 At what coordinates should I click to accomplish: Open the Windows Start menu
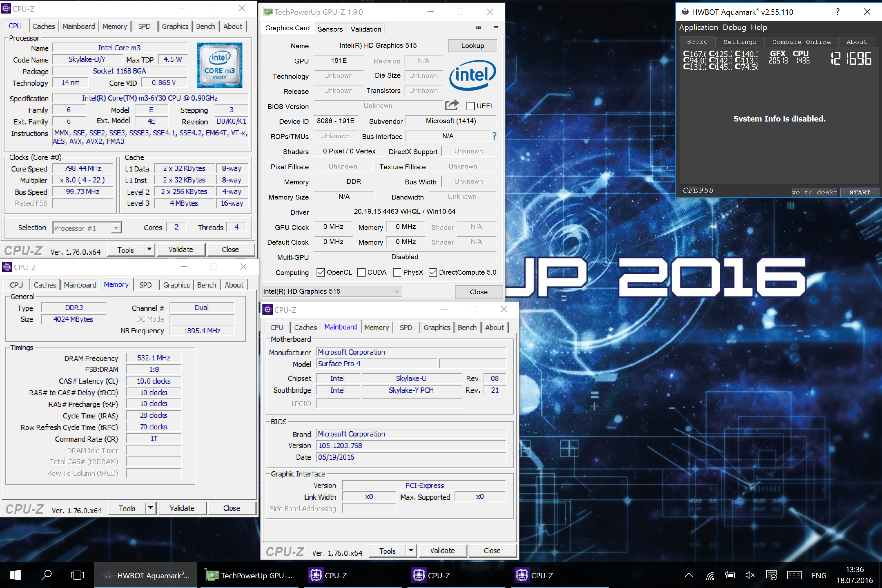(15, 575)
